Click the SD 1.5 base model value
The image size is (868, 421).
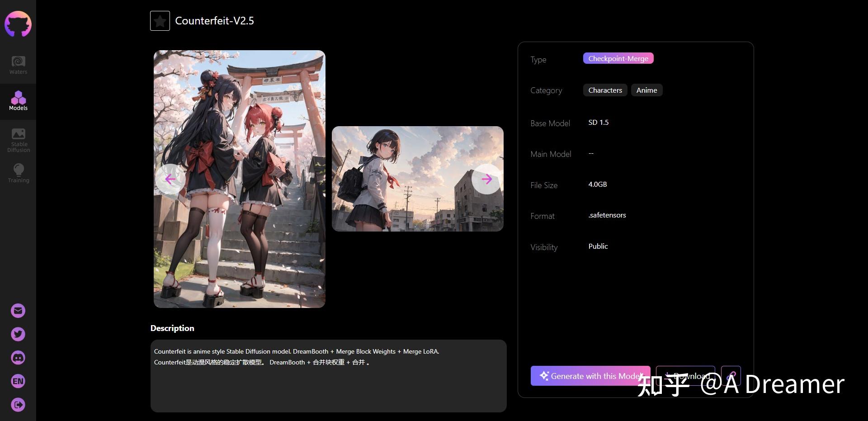coord(599,123)
